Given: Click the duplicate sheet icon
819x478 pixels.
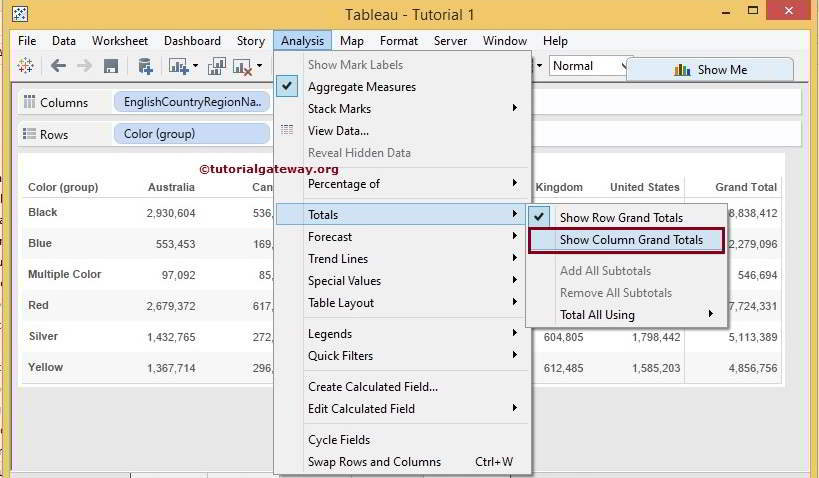Looking at the screenshot, I should click(x=216, y=66).
